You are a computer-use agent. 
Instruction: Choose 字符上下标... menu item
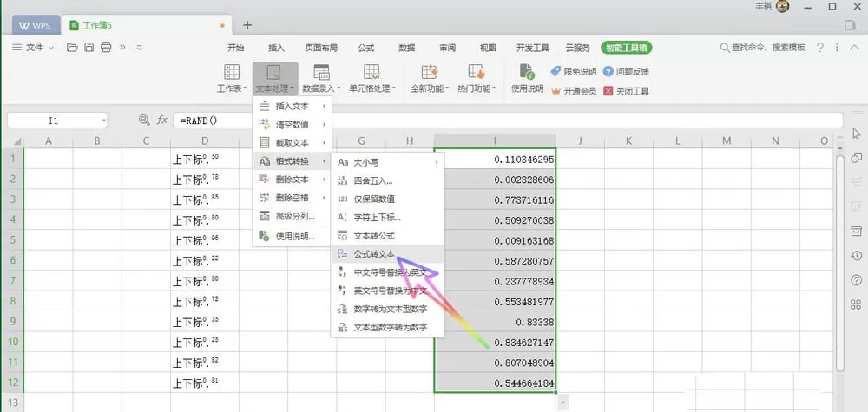coord(388,218)
